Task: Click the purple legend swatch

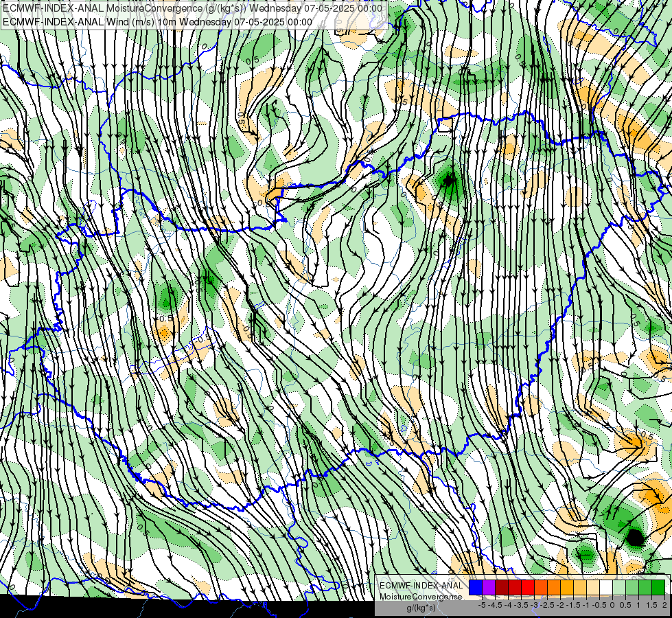Action: (x=489, y=587)
